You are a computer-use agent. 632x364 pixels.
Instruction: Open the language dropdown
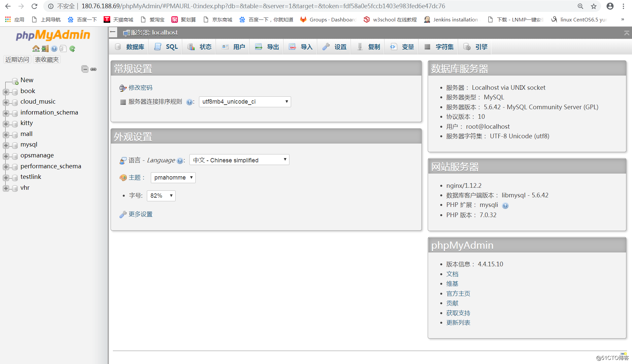pyautogui.click(x=239, y=160)
